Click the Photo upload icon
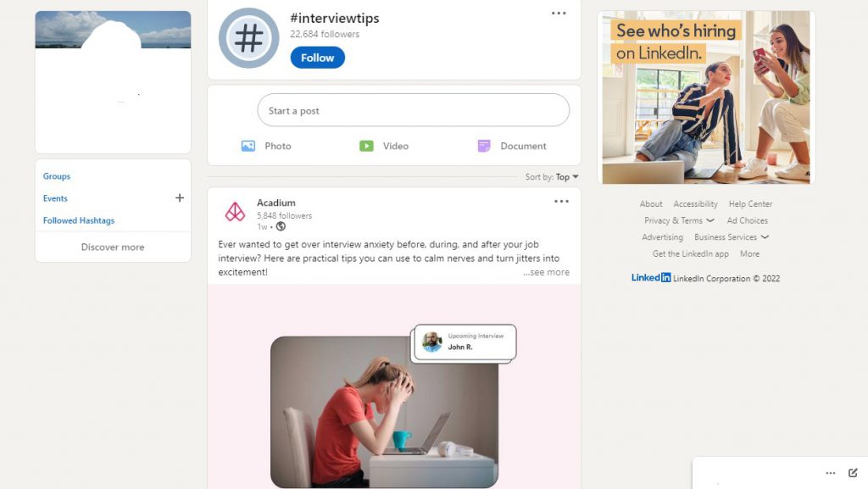Image resolution: width=868 pixels, height=489 pixels. coord(248,146)
